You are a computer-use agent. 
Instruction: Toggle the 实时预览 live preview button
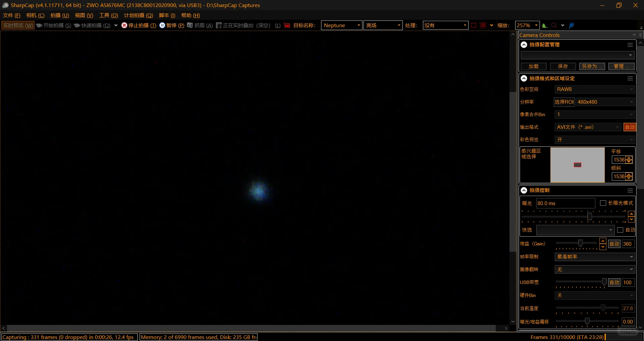coord(18,26)
